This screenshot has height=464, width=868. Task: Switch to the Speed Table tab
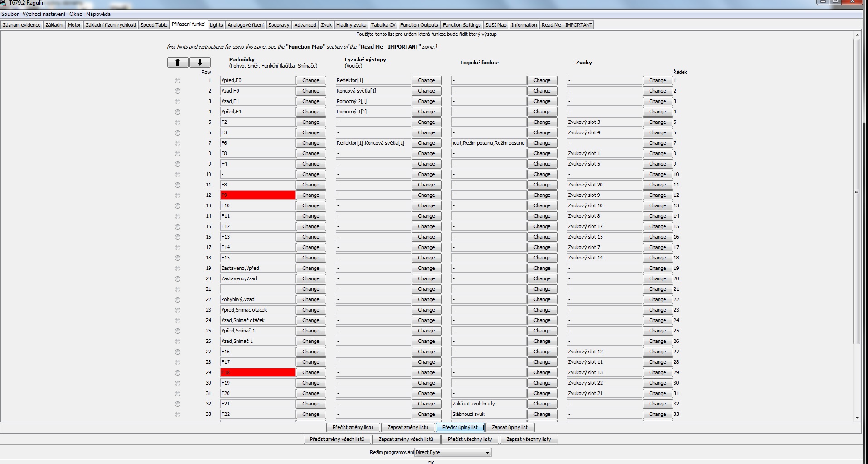[154, 25]
